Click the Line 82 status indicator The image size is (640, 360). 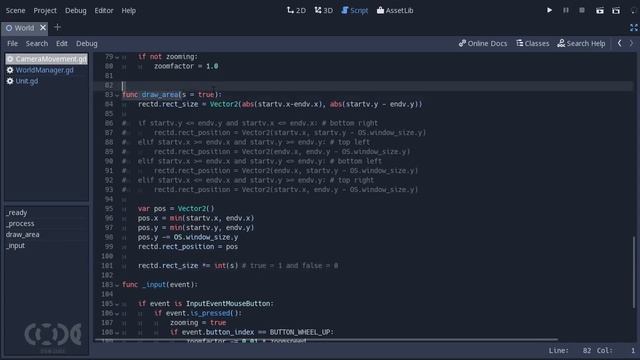569,350
